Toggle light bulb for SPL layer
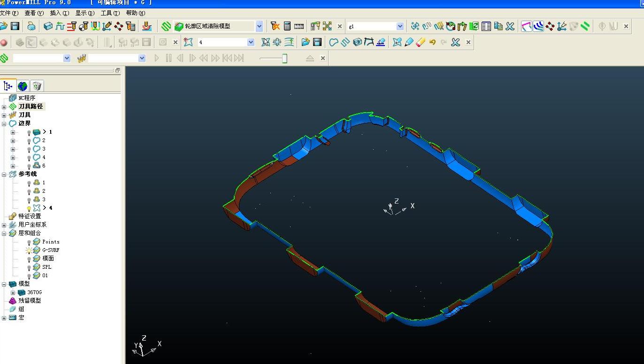 (x=29, y=267)
